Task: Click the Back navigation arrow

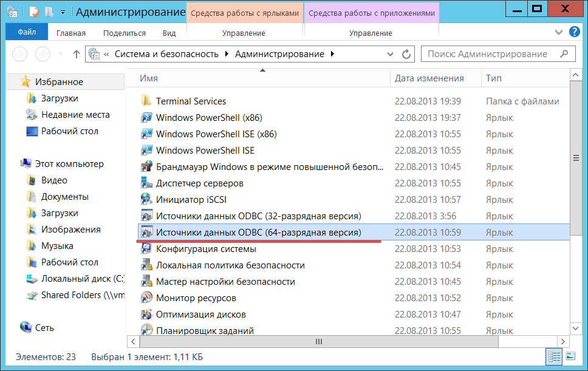Action: [20, 54]
